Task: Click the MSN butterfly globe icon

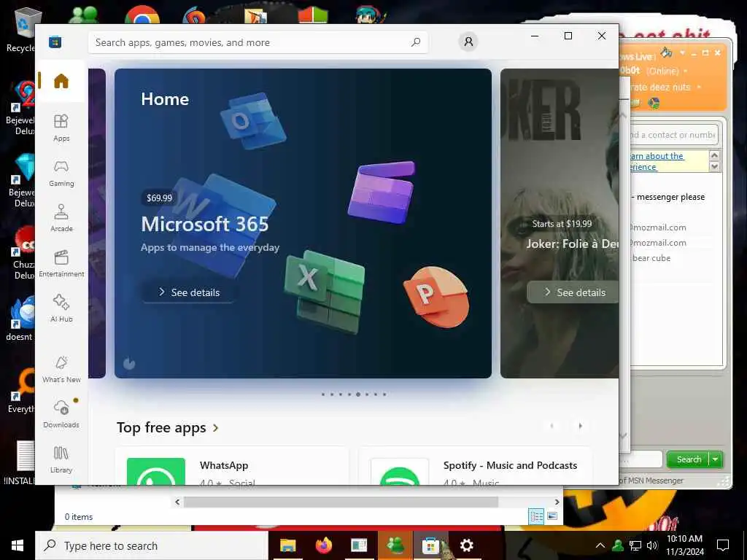Action: 654,103
